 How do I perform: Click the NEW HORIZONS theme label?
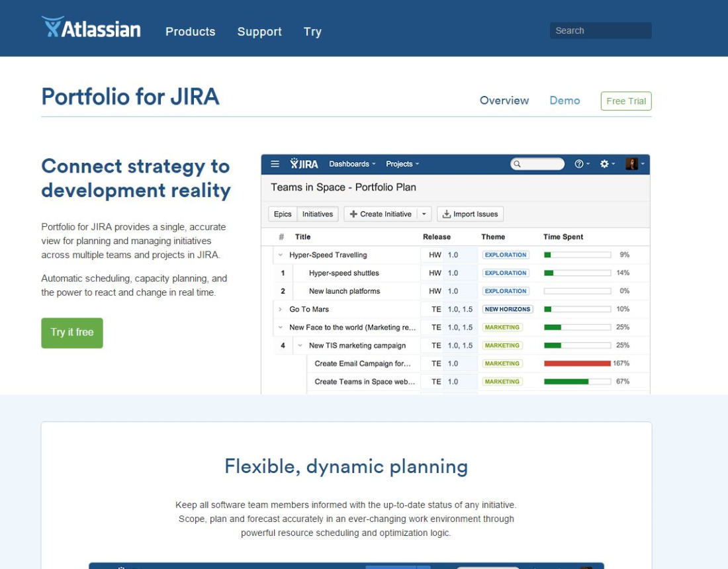click(x=508, y=309)
